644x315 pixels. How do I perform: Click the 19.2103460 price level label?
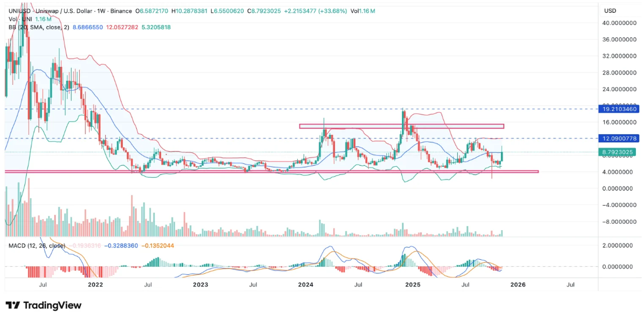619,109
